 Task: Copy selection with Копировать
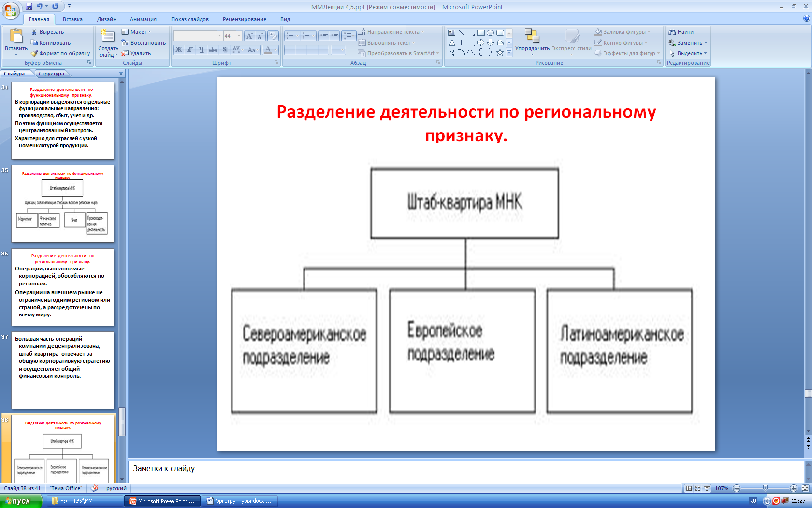pyautogui.click(x=50, y=43)
